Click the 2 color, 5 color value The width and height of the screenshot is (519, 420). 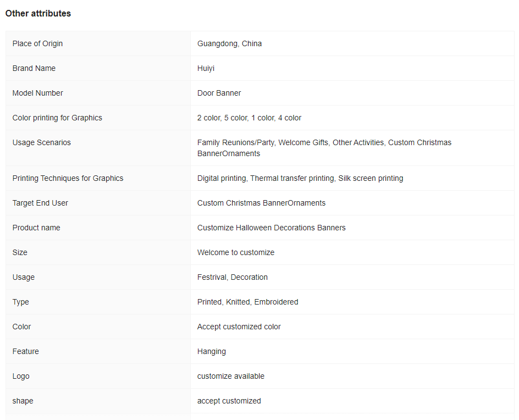coord(249,118)
